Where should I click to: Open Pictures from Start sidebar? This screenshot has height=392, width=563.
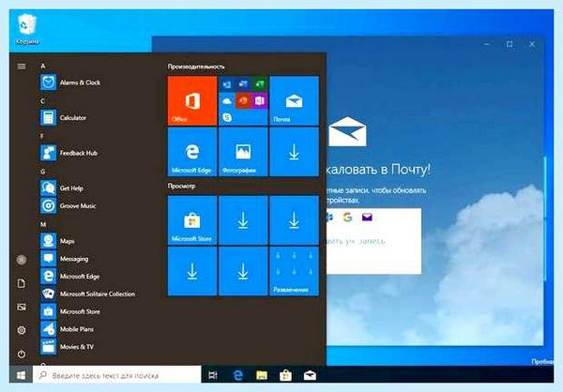22,307
